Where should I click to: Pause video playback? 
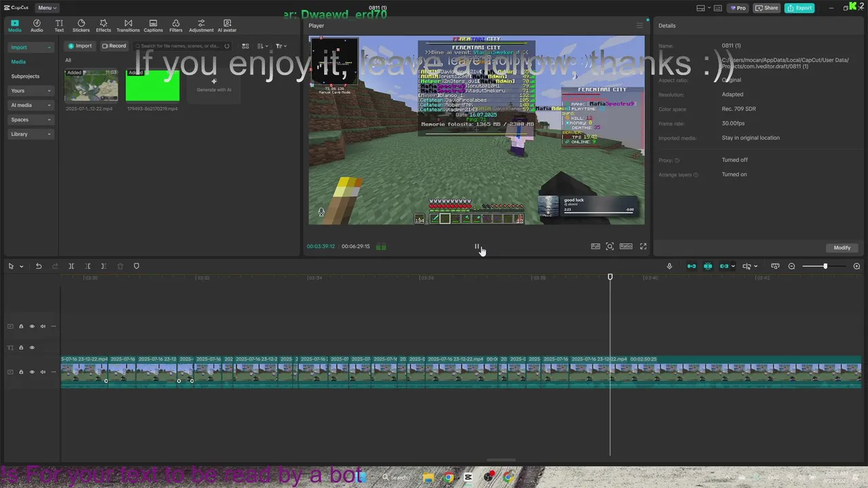477,247
